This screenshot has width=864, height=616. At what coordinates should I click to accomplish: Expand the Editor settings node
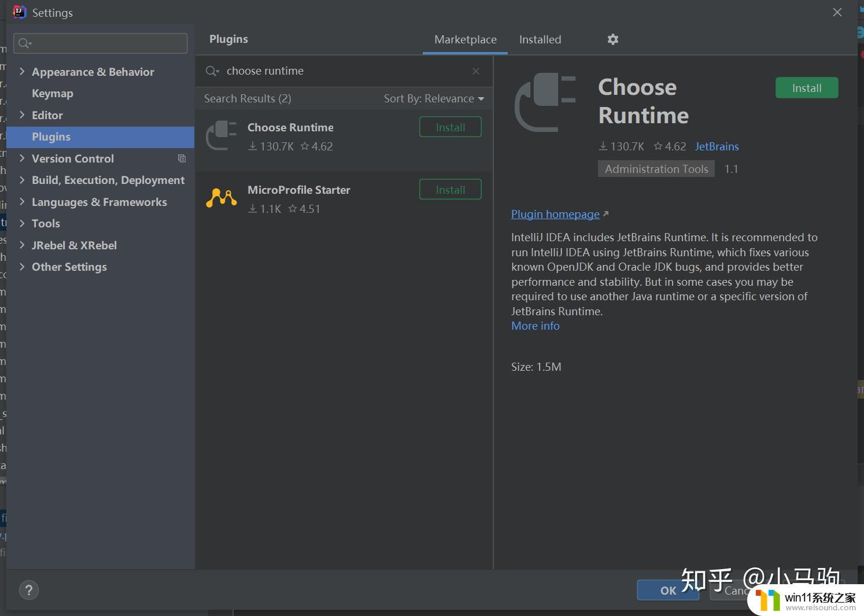tap(22, 115)
